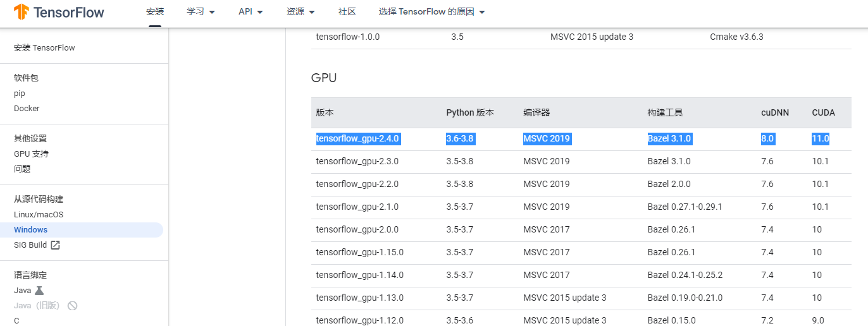Select Windows in the sidebar

pyautogui.click(x=82, y=230)
